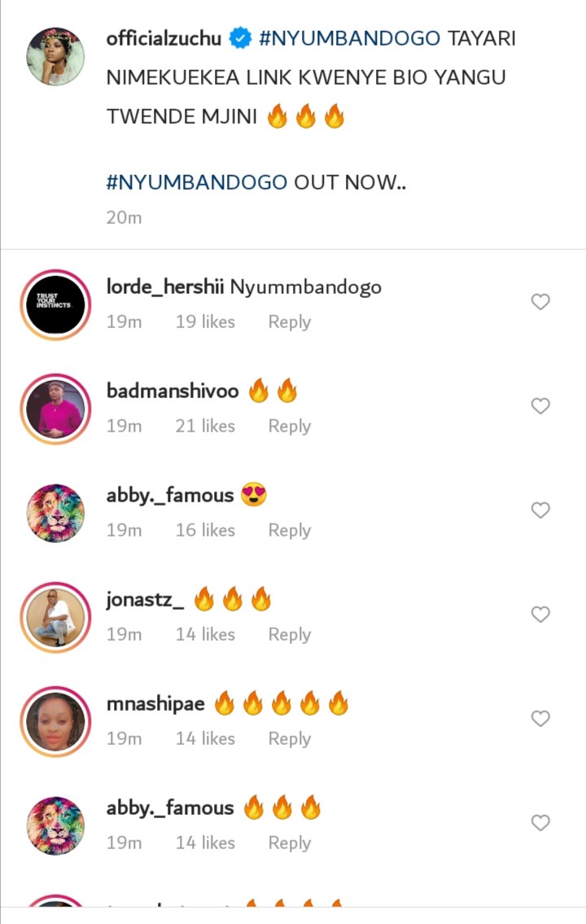Open lorde_hershii's Trust Your Instincts avatar
The width and height of the screenshot is (586, 924).
[56, 304]
